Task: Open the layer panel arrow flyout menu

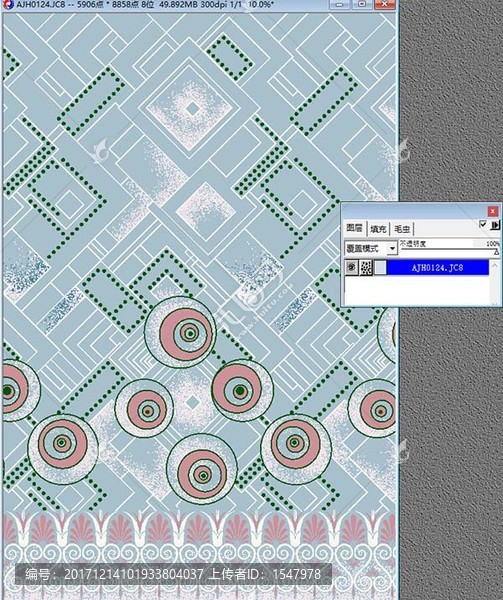Action: (x=495, y=225)
